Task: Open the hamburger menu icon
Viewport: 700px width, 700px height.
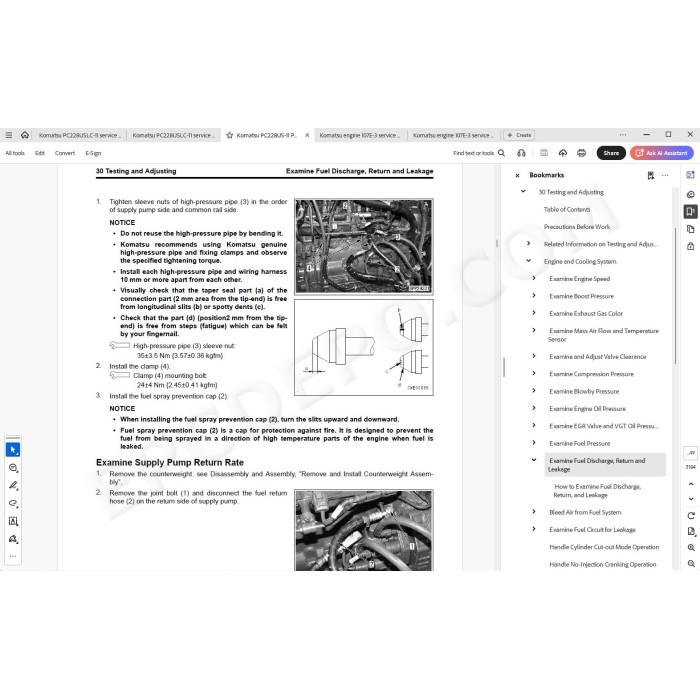Action: (x=9, y=135)
